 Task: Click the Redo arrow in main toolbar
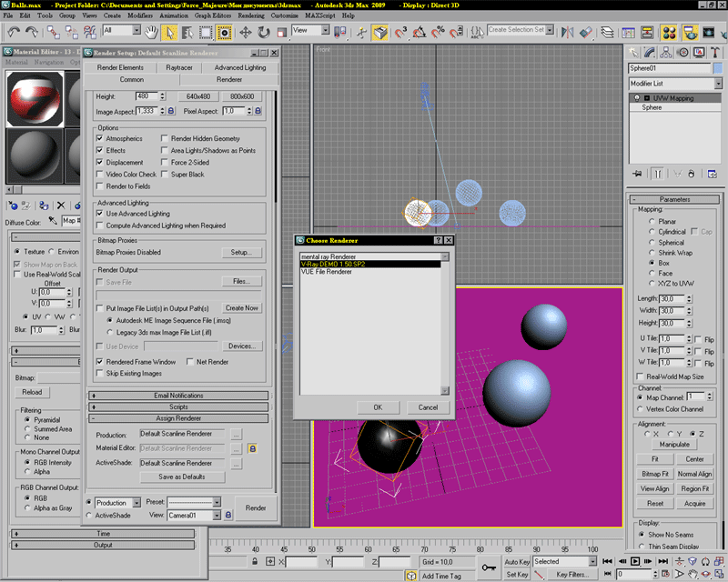point(32,32)
